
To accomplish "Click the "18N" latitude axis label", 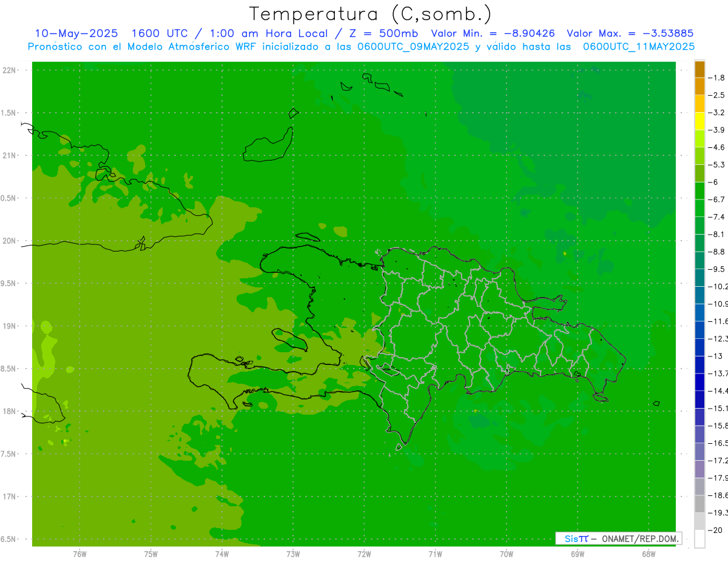I will click(10, 411).
